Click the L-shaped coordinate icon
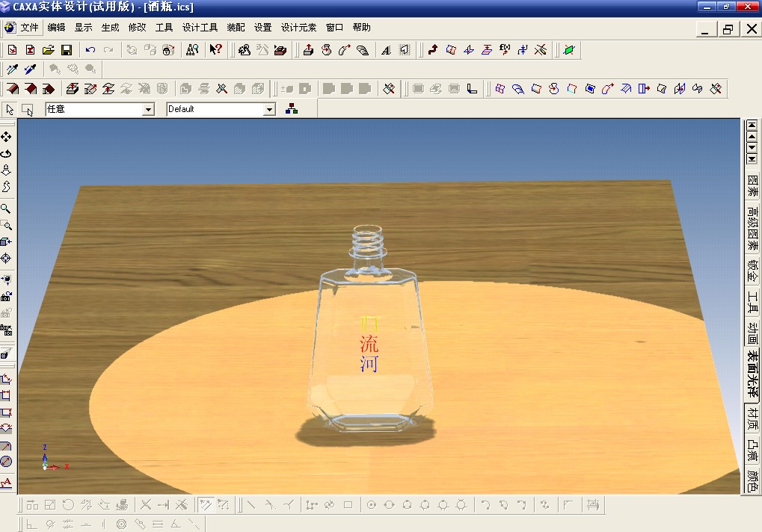 (472, 89)
